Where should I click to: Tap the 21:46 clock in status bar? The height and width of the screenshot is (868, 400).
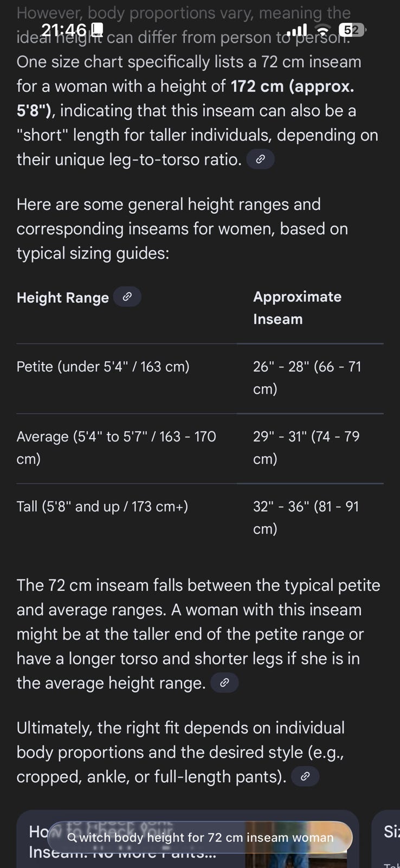64,29
